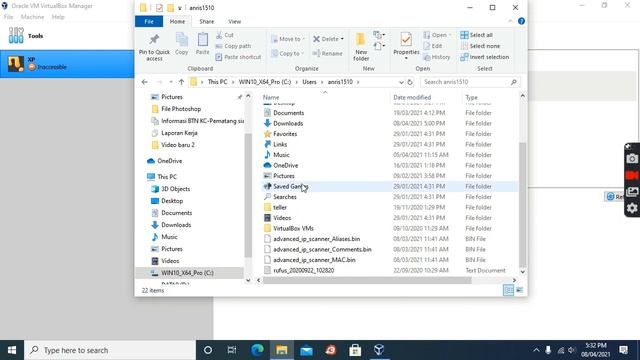Open the Properties ribbon button
Screen dimensions: 640x360
(406, 46)
